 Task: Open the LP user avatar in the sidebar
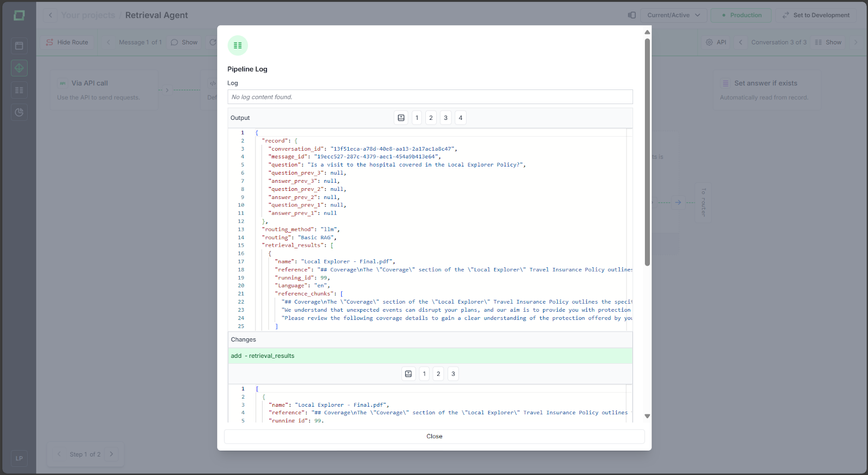19,458
